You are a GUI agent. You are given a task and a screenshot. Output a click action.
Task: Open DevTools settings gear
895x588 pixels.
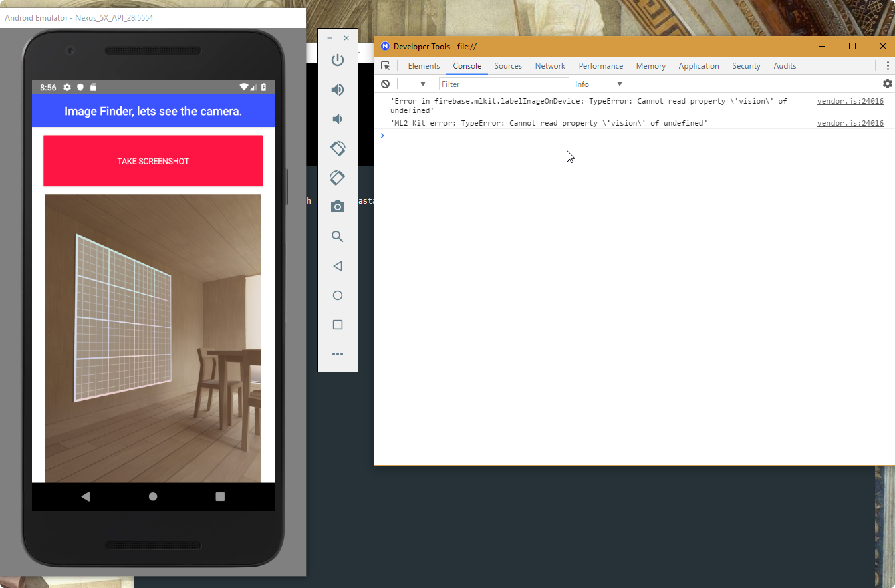point(888,83)
